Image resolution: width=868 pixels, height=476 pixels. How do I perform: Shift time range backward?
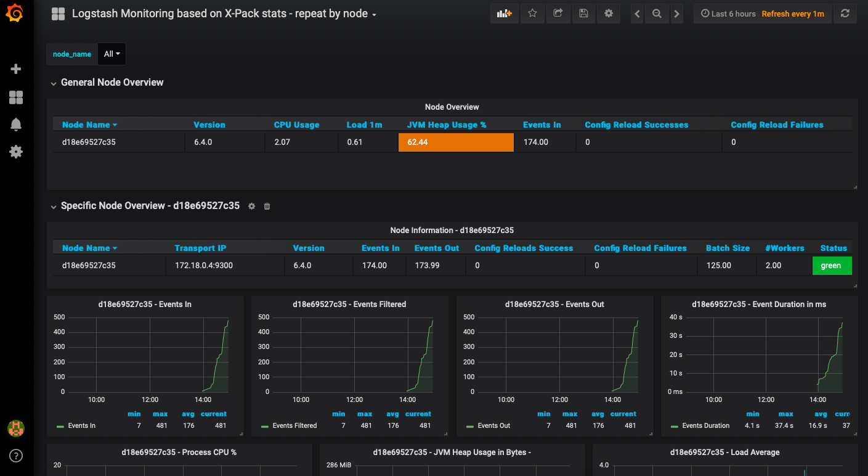(638, 14)
